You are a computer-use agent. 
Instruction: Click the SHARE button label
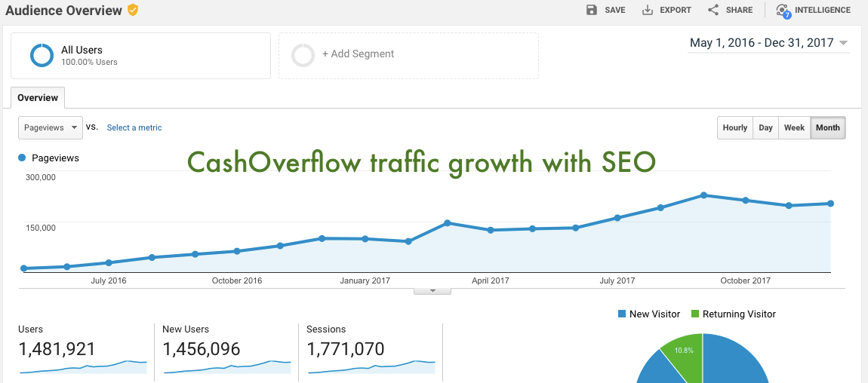[x=739, y=10]
